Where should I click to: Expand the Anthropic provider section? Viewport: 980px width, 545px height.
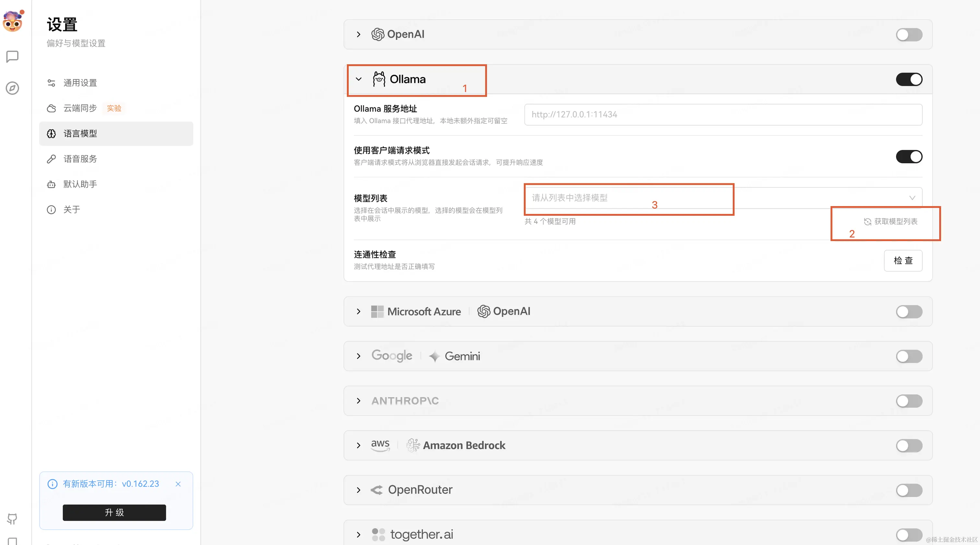358,401
